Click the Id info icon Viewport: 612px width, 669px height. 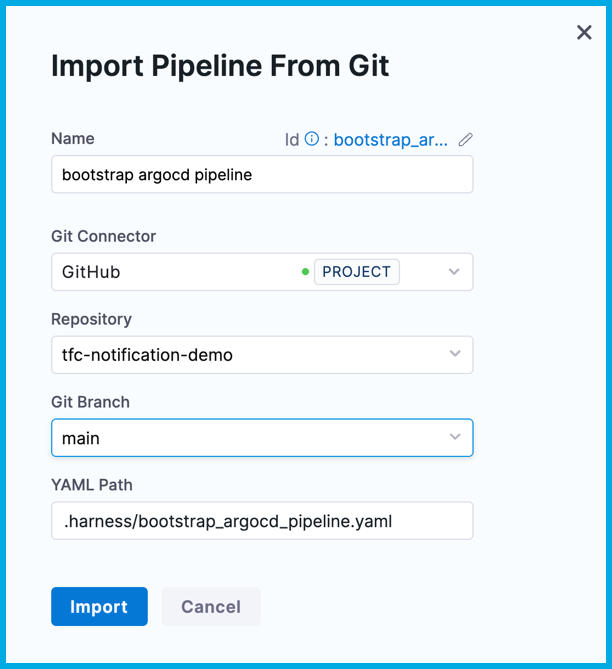point(312,139)
